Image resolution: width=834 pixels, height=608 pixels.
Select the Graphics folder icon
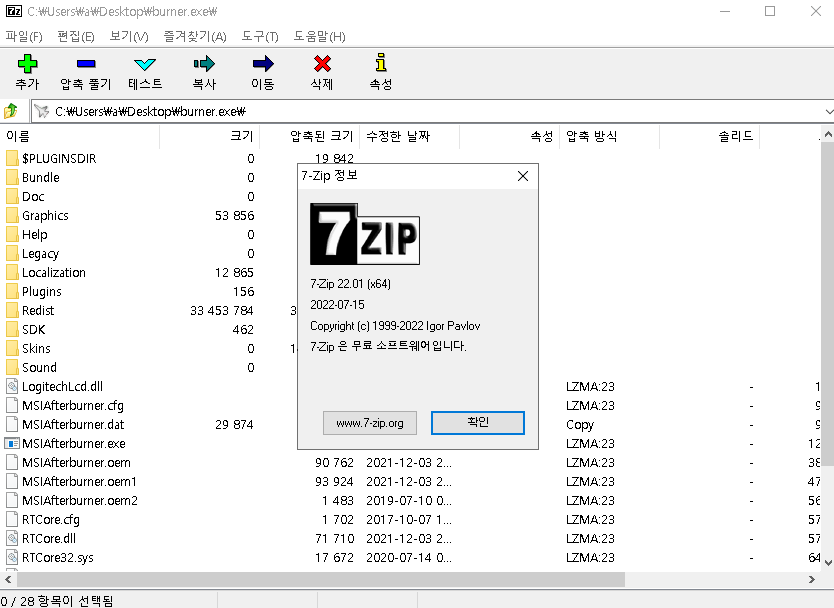(12, 215)
